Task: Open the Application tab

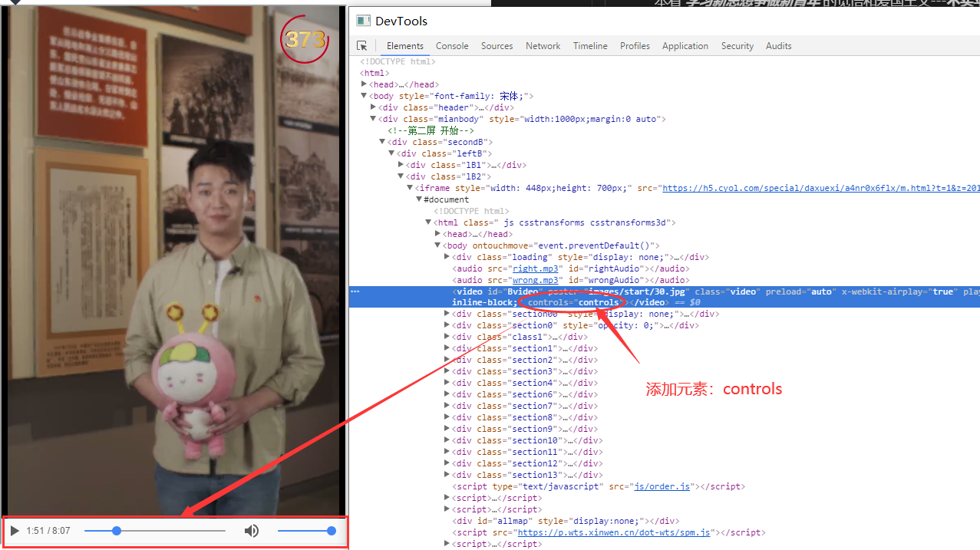Action: tap(685, 46)
